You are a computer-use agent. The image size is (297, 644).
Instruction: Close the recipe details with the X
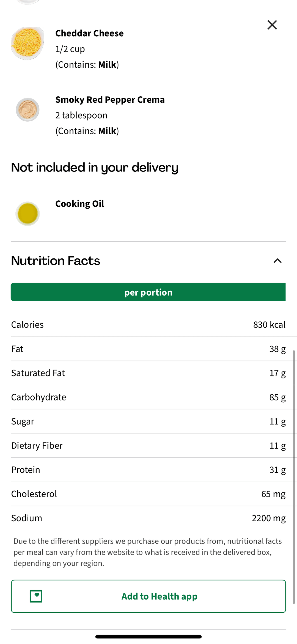(x=272, y=25)
